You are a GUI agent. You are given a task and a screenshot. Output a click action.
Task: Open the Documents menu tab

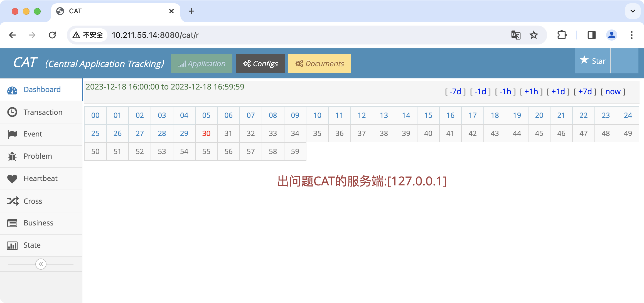pyautogui.click(x=319, y=64)
